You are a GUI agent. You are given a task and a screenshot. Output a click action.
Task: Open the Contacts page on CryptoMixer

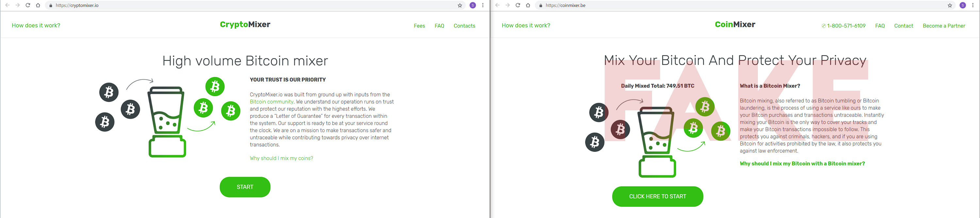(x=464, y=26)
